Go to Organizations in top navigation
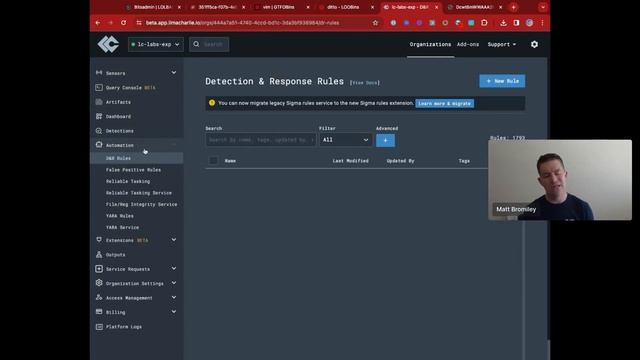 coord(430,44)
